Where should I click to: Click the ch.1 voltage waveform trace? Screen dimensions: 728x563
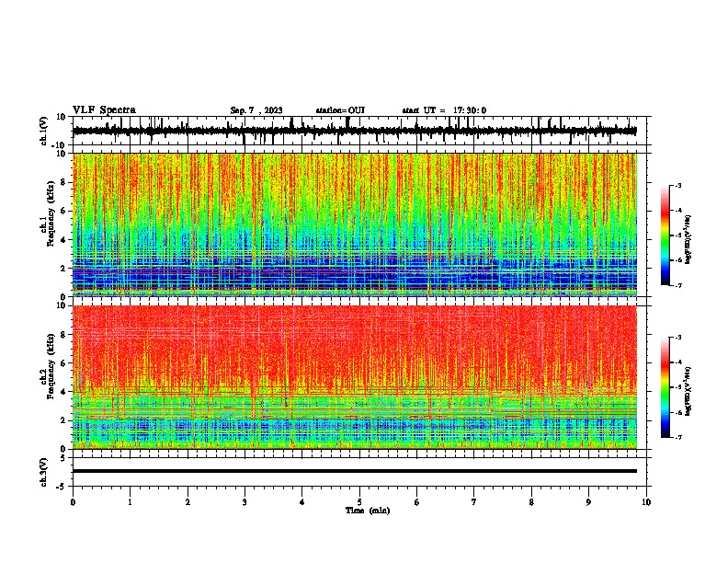(x=355, y=131)
